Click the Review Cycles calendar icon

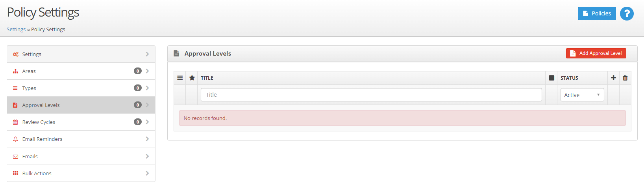click(x=15, y=122)
